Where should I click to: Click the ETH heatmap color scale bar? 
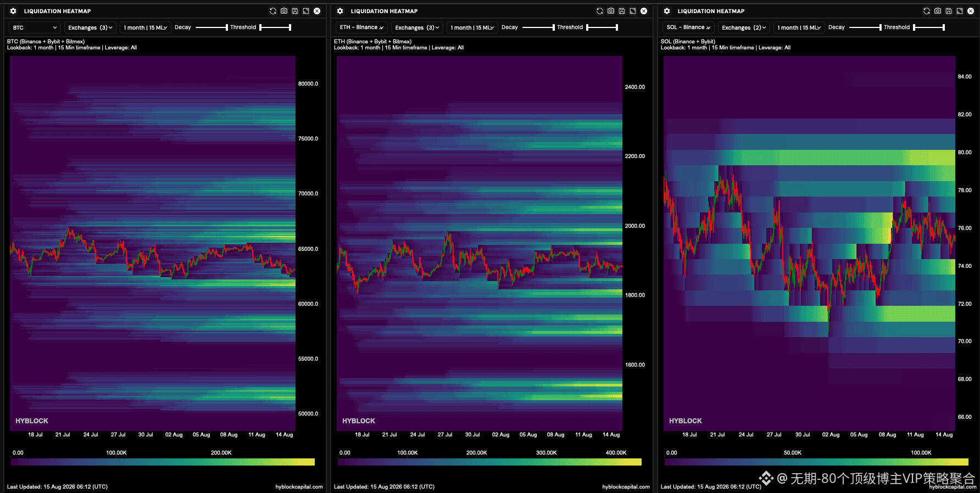489,462
